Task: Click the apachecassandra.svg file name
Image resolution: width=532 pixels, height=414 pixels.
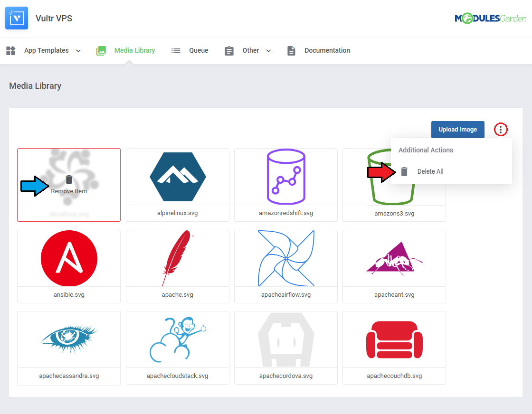Action: pos(69,376)
